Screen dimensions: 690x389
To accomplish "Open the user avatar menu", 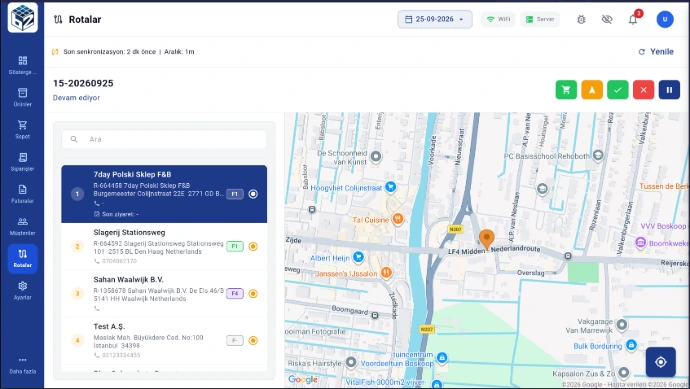I will (665, 19).
